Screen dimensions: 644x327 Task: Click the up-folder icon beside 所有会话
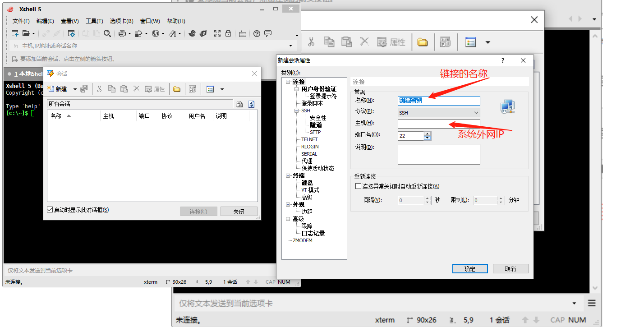[x=239, y=104]
